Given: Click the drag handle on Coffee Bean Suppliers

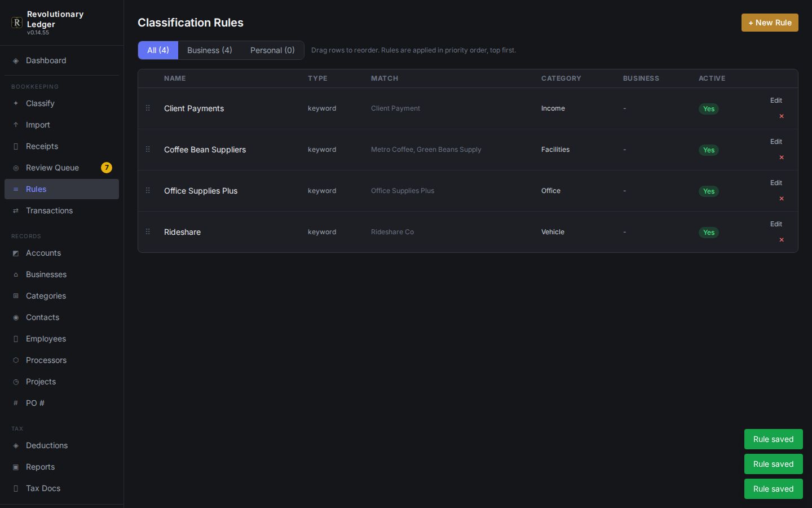Looking at the screenshot, I should 148,149.
